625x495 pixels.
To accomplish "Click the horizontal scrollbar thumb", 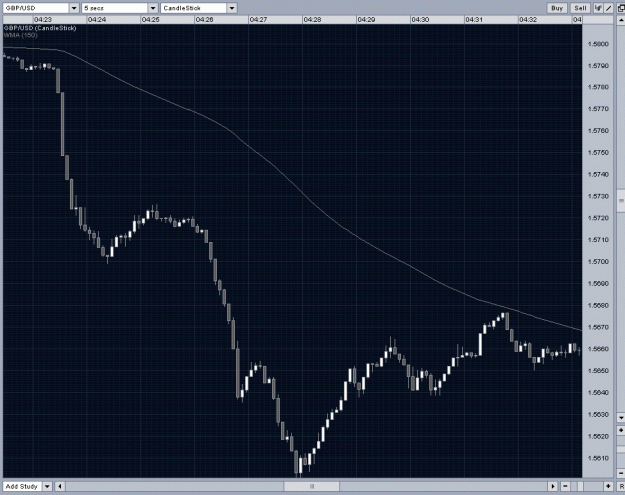I will [x=312, y=486].
